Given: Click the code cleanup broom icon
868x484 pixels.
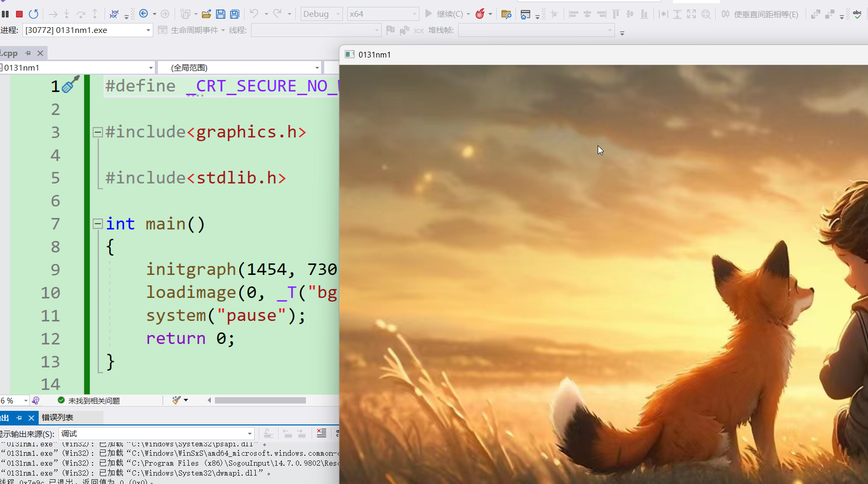Looking at the screenshot, I should [176, 400].
